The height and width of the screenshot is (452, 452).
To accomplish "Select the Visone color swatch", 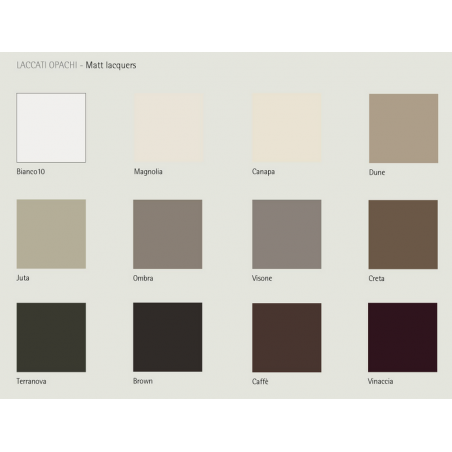I will 287,234.
